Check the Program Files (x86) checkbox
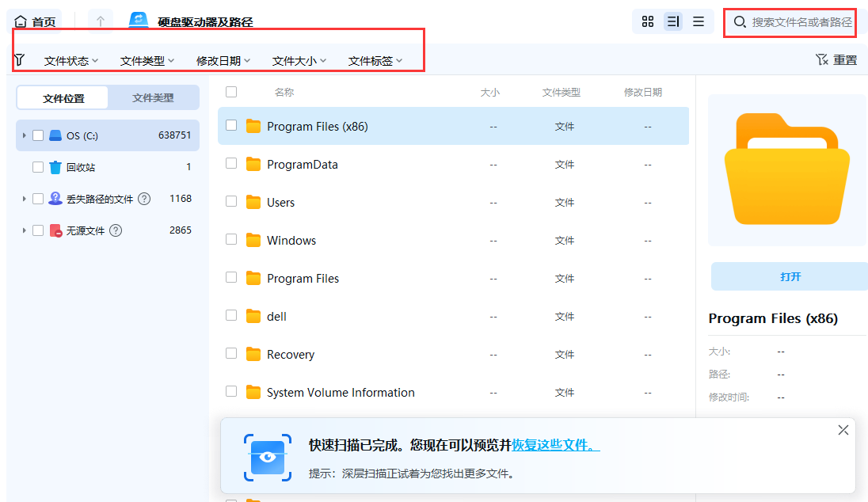868x502 pixels. 231,126
